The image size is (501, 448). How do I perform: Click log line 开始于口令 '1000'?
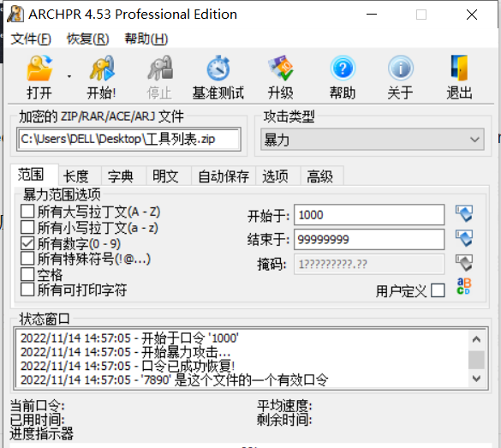point(129,338)
